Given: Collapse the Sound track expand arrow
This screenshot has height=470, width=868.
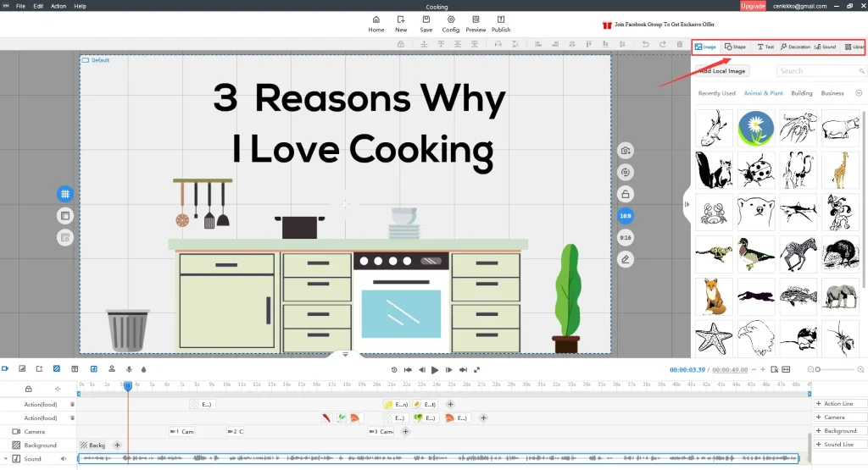Looking at the screenshot, I should point(5,459).
